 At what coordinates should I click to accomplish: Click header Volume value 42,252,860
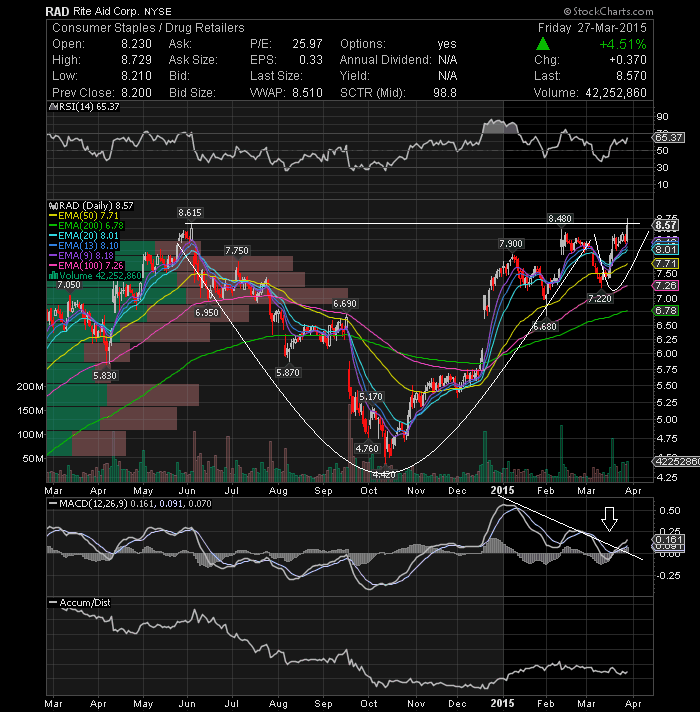click(616, 93)
